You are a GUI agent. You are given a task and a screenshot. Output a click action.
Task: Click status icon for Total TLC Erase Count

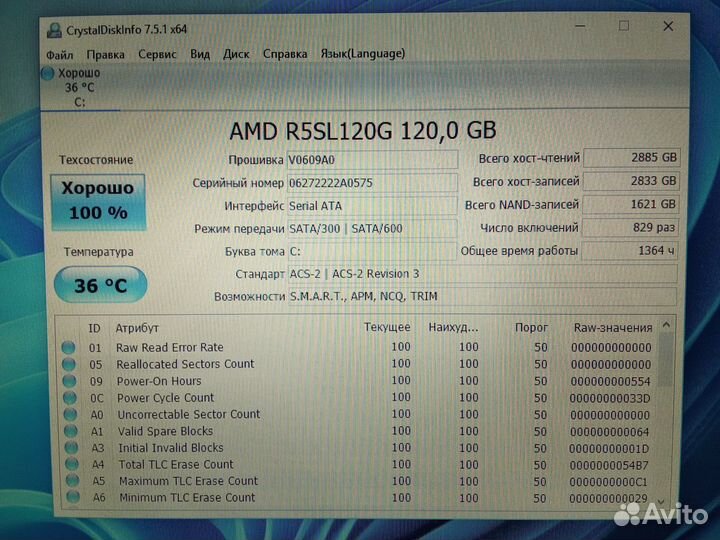pos(72,464)
